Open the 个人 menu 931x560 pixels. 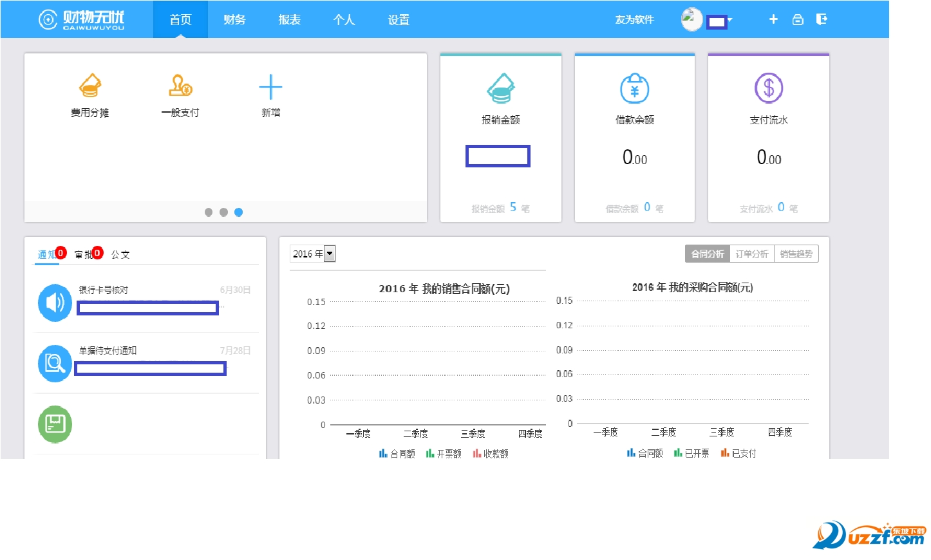pyautogui.click(x=344, y=19)
